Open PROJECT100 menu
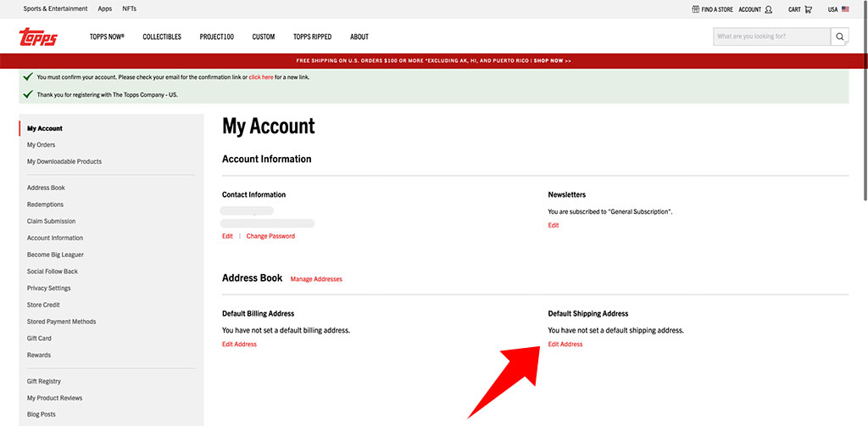 216,36
